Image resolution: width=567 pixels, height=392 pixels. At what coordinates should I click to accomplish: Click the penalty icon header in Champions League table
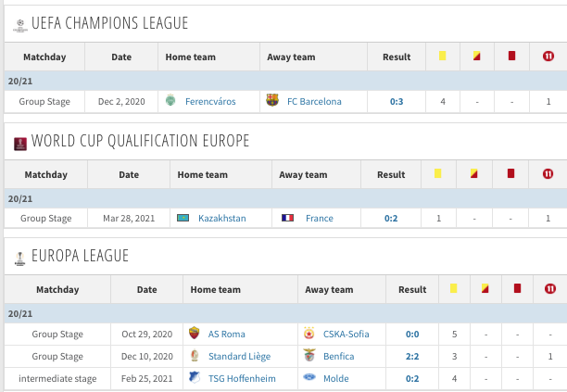(548, 56)
